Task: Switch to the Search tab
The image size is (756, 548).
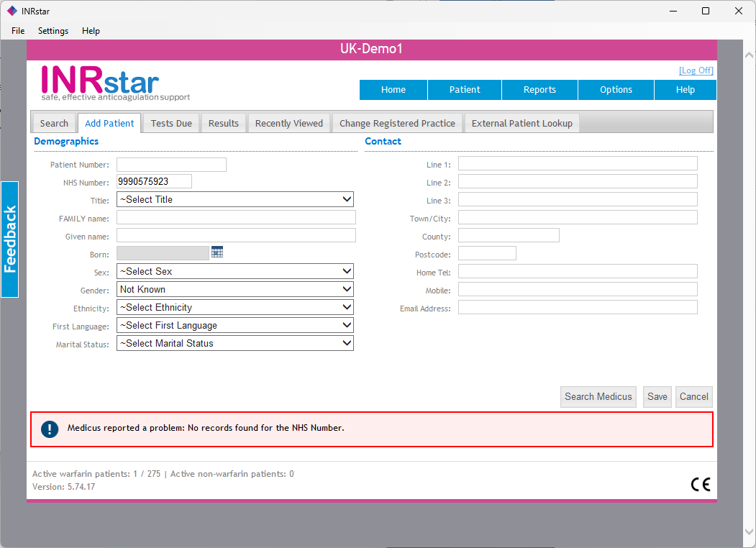Action: (x=54, y=124)
